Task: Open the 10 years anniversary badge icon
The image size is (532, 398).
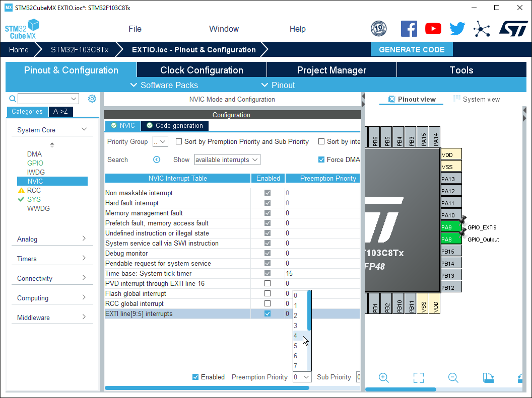Action: (379, 29)
